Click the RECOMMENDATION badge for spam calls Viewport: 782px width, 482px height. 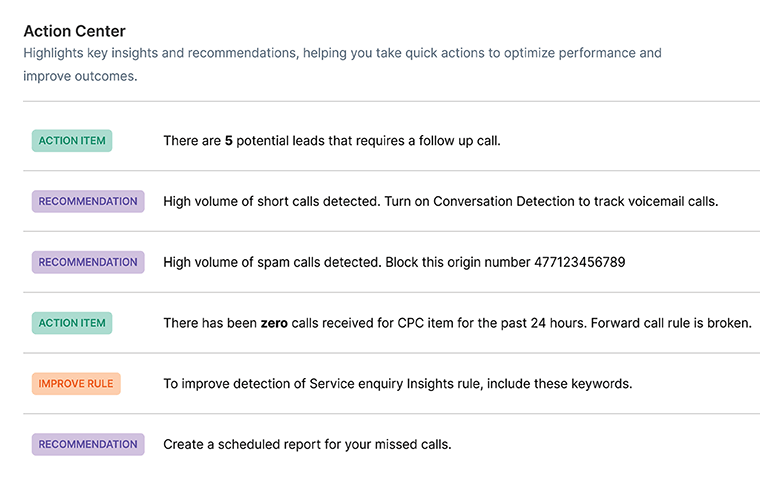[x=88, y=262]
